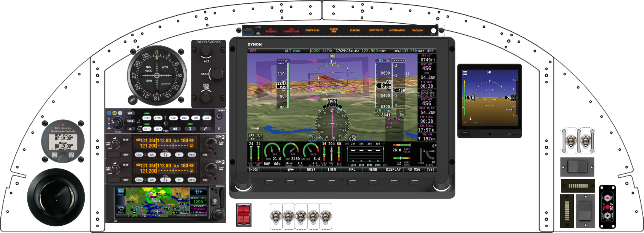This screenshot has width=644, height=233.
Task: Click the right button below the MGL clock display
Action: pyautogui.click(x=71, y=155)
